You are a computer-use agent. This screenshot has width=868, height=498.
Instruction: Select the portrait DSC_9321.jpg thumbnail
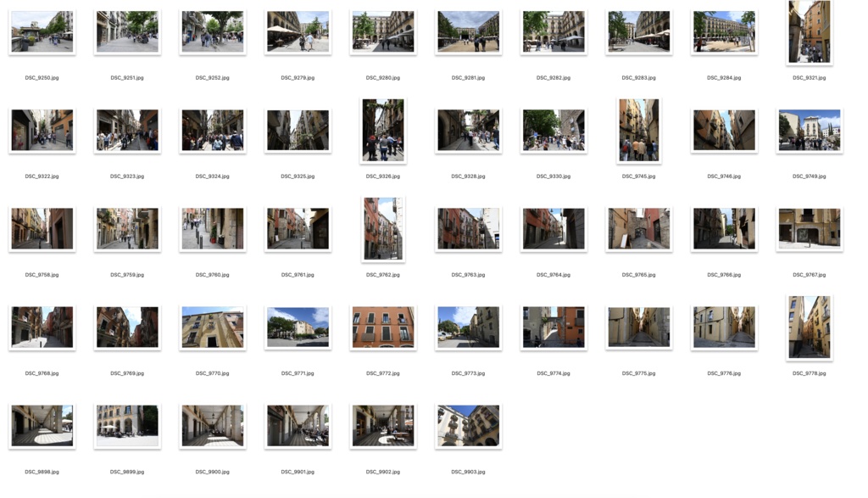tap(810, 31)
